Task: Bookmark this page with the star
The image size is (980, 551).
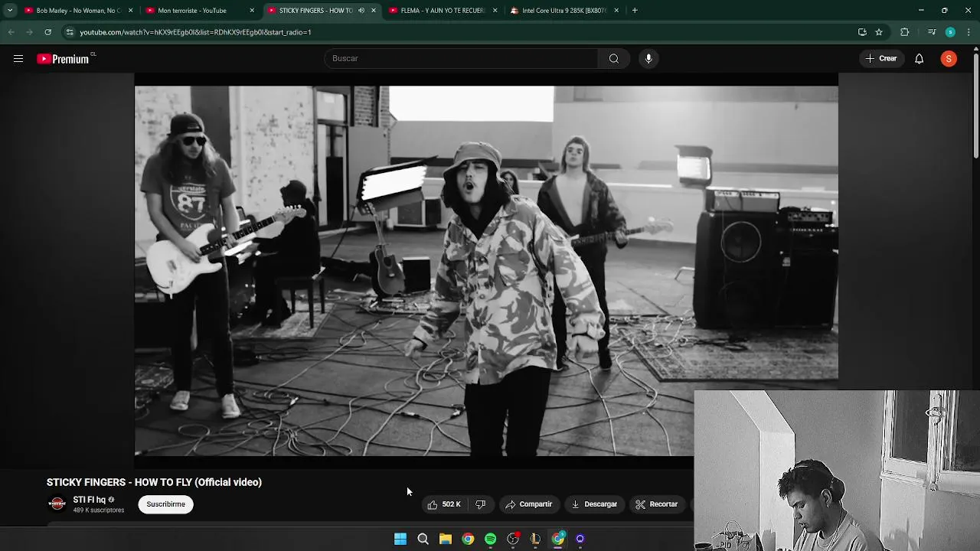Action: point(879,32)
